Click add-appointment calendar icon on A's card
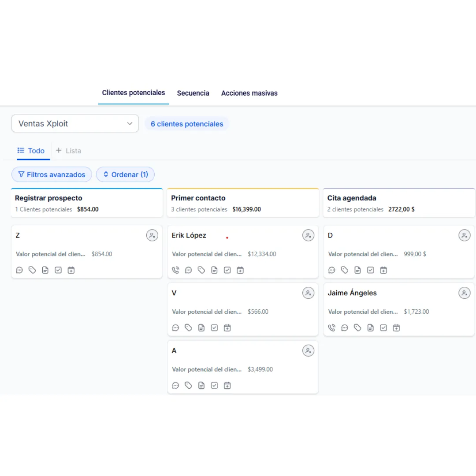This screenshot has height=476, width=476. (x=227, y=386)
